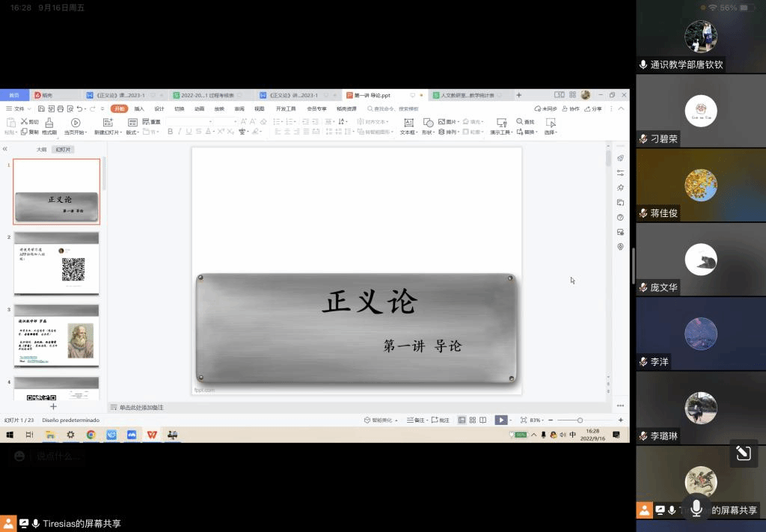Toggle notes (备注) pane in status bar
The height and width of the screenshot is (532, 766).
coord(416,421)
